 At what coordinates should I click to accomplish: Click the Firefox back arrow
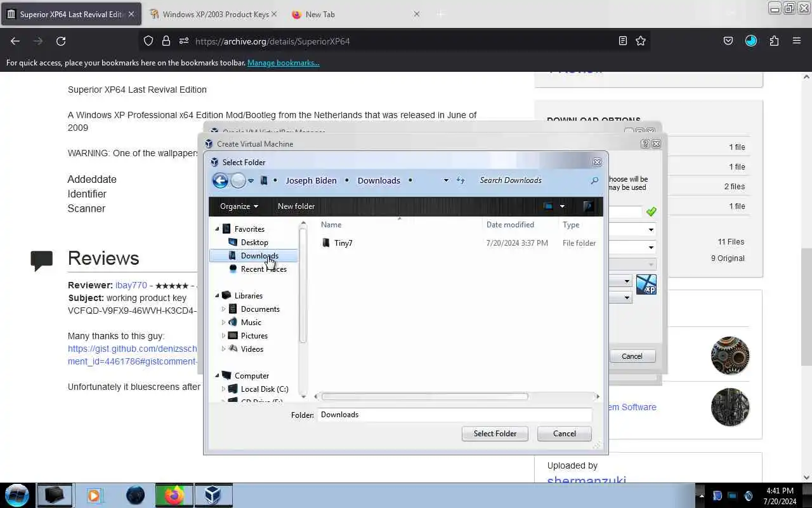[x=15, y=41]
